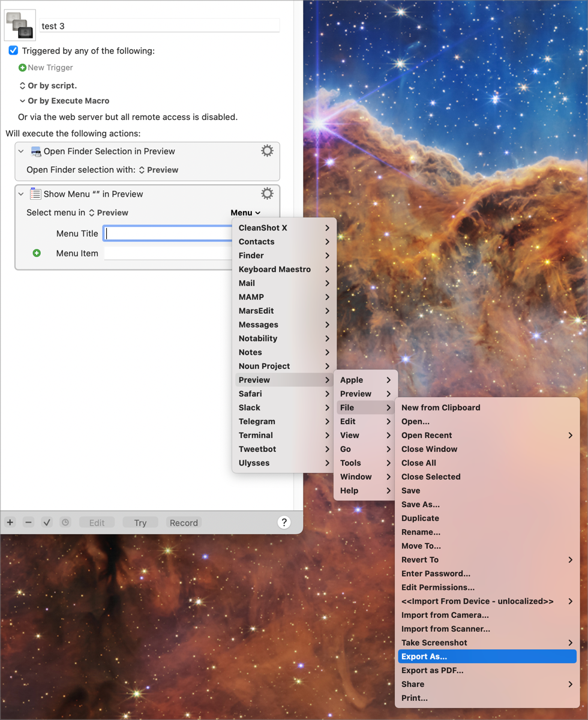Click the Menu Title text field
Viewport: 588px width, 720px height.
point(168,233)
